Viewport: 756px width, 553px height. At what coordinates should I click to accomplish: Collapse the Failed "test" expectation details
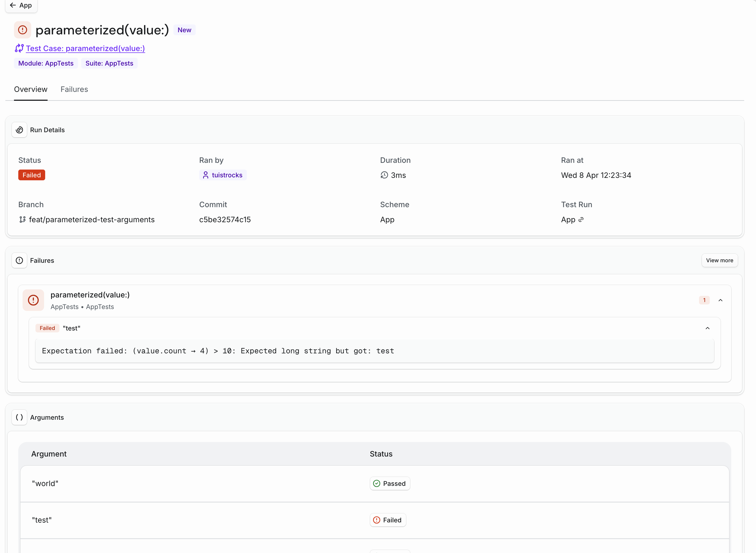pyautogui.click(x=708, y=328)
